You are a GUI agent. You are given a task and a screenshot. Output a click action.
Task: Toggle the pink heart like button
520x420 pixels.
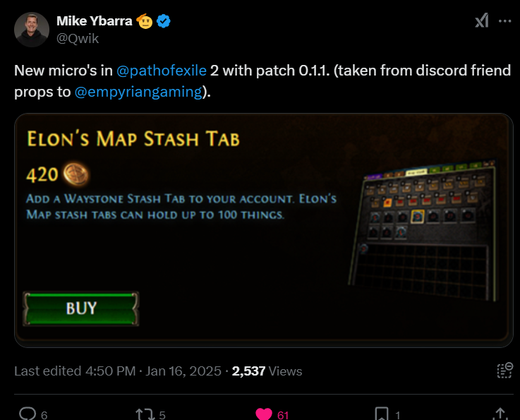(x=264, y=414)
